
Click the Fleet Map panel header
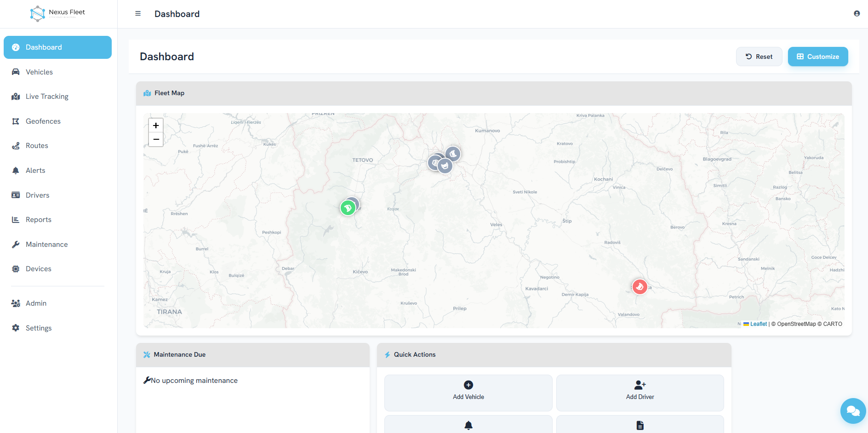point(494,93)
